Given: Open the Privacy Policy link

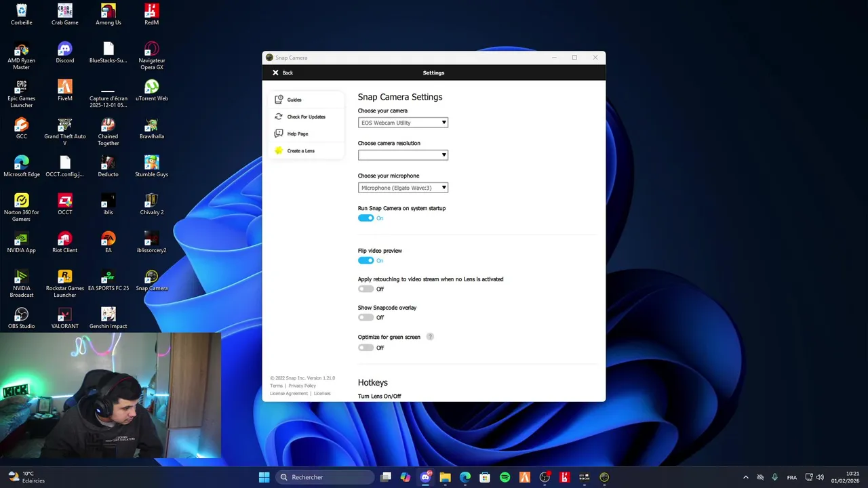Looking at the screenshot, I should point(302,386).
